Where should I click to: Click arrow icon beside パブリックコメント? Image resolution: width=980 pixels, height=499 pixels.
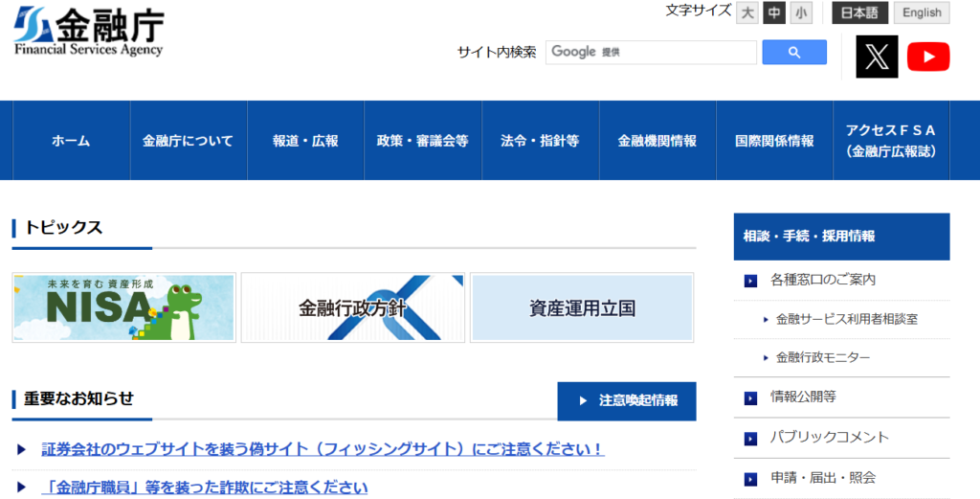pyautogui.click(x=750, y=438)
